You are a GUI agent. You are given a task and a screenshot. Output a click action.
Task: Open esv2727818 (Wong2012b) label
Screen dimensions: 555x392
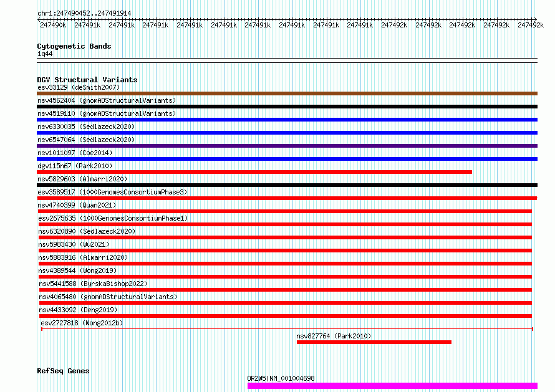[82, 323]
